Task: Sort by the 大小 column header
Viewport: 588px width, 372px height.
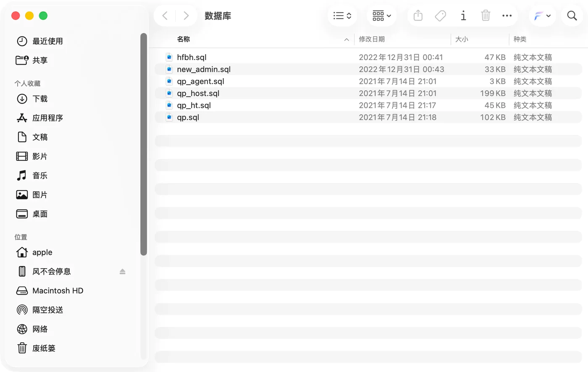Action: point(462,39)
